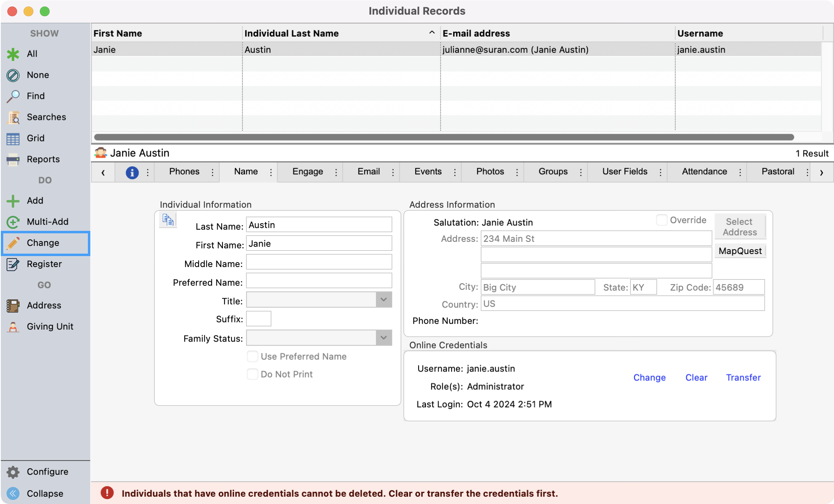The width and height of the screenshot is (834, 504).
Task: Click the blue info icon tab
Action: tap(132, 172)
